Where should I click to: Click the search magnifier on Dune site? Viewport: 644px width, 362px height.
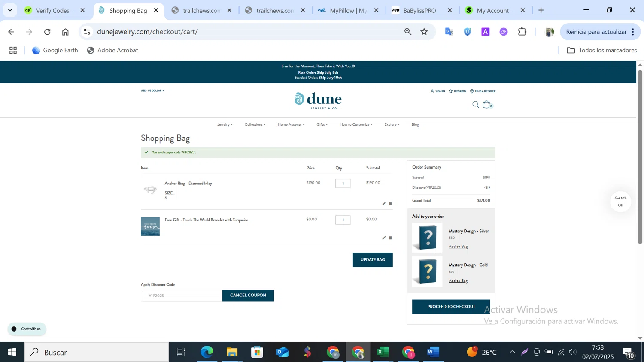(x=476, y=105)
